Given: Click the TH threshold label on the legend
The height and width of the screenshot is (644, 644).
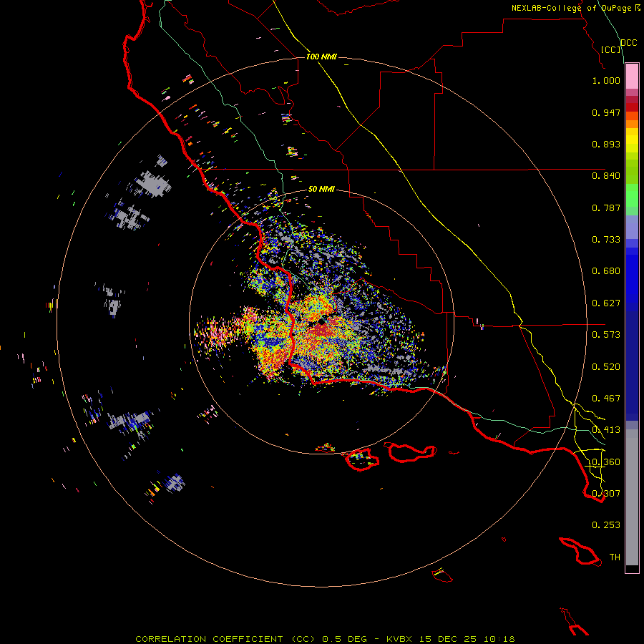Looking at the screenshot, I should coord(615,557).
